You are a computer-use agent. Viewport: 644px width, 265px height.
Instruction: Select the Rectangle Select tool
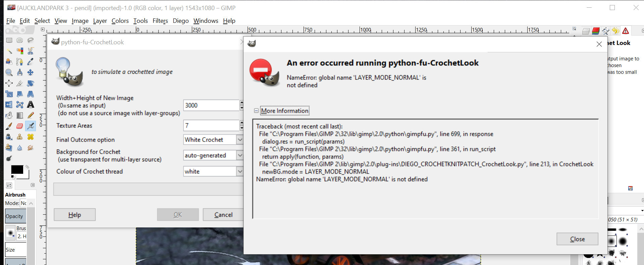[x=9, y=40]
